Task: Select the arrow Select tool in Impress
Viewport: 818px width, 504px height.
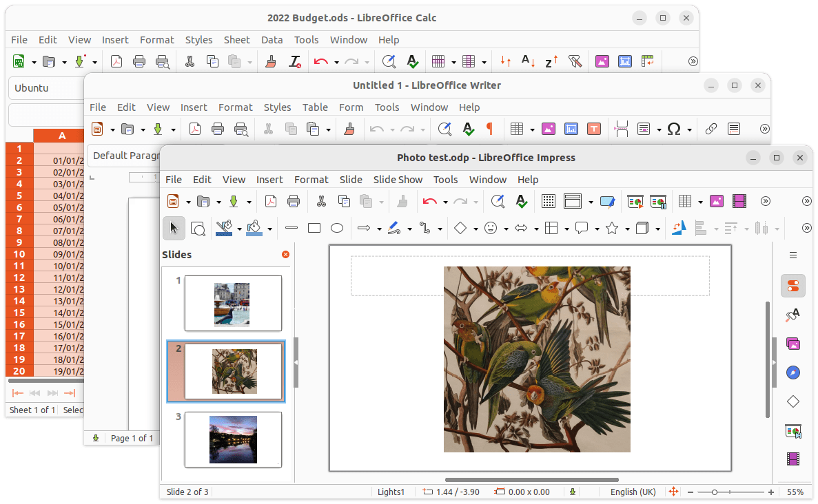Action: click(174, 229)
